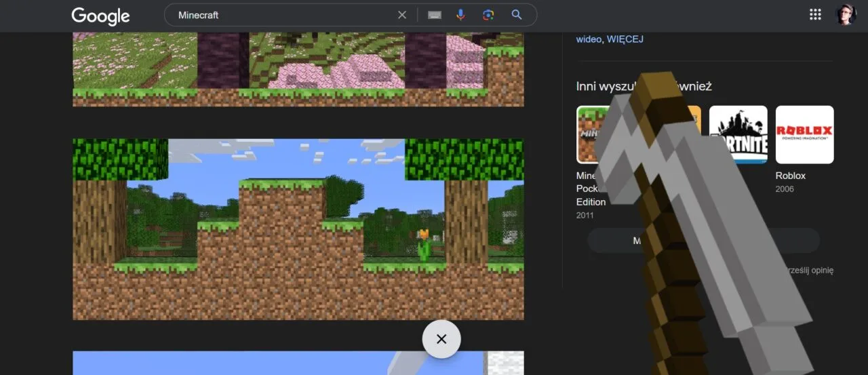The width and height of the screenshot is (868, 375).
Task: Select the Minecraft Pocket Edition thumbnail
Action: tap(587, 134)
